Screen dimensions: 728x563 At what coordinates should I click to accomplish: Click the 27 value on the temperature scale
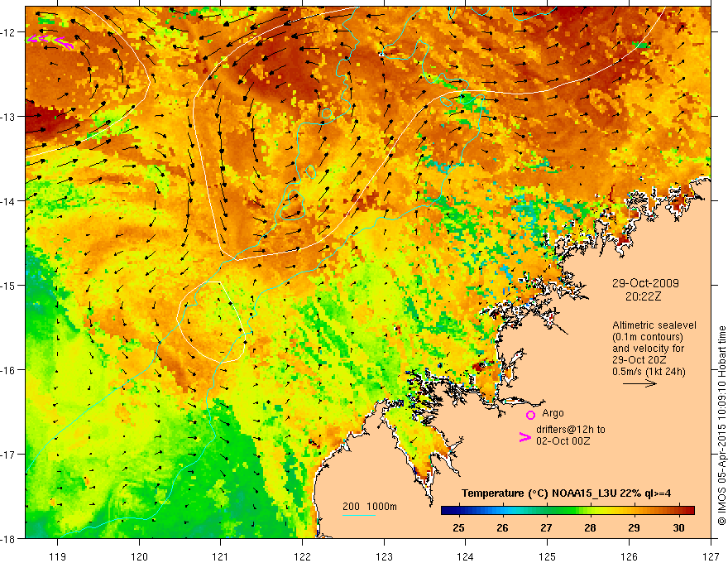(547, 527)
